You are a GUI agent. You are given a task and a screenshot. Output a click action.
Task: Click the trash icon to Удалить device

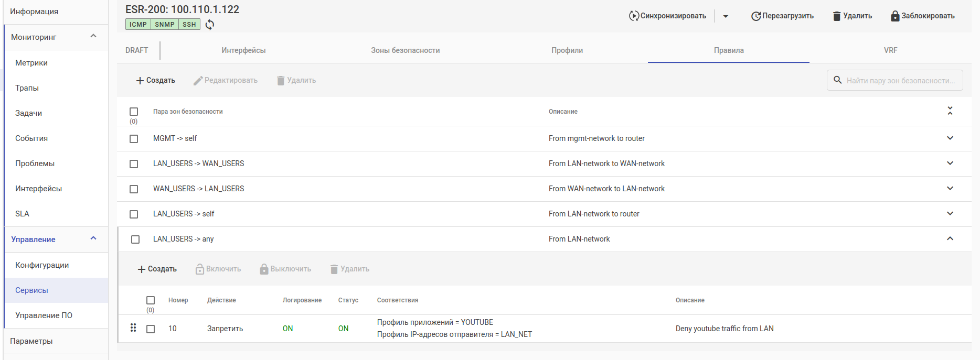pyautogui.click(x=837, y=16)
